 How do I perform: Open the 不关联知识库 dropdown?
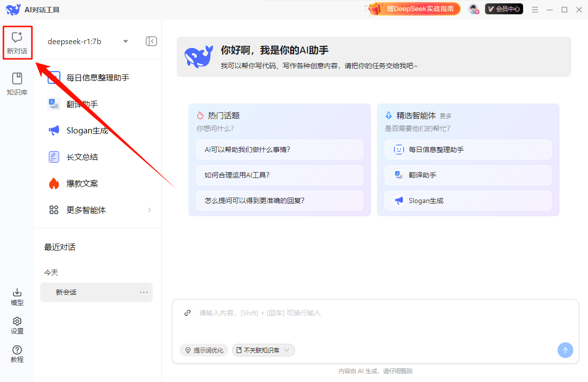[x=264, y=350]
